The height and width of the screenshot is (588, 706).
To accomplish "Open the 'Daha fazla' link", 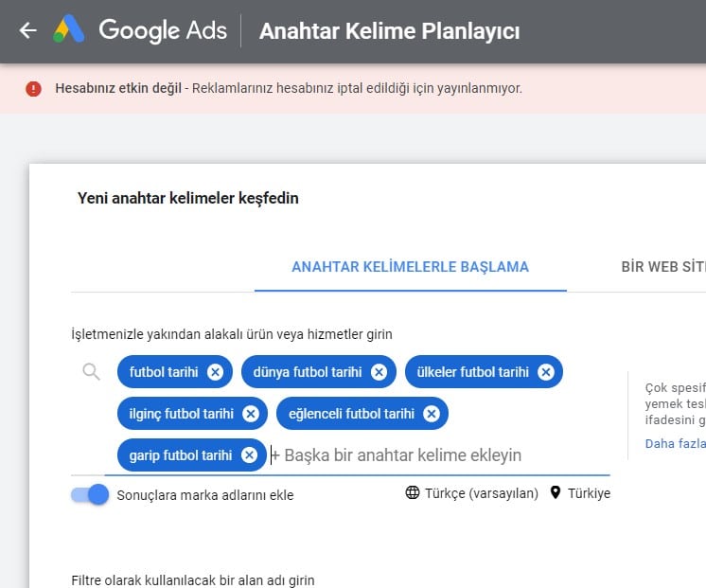I will (675, 443).
